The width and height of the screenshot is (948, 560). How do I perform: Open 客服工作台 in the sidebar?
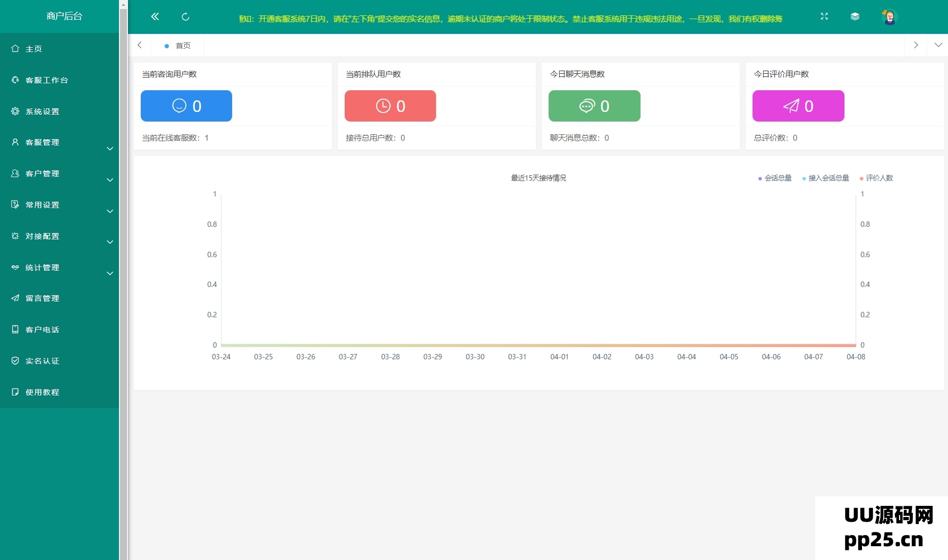click(47, 80)
